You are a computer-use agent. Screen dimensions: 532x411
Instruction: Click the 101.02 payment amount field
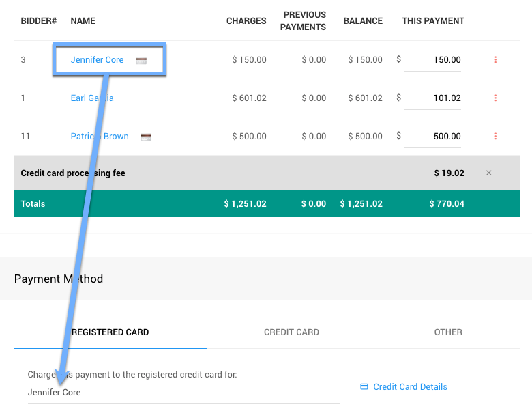click(x=433, y=98)
